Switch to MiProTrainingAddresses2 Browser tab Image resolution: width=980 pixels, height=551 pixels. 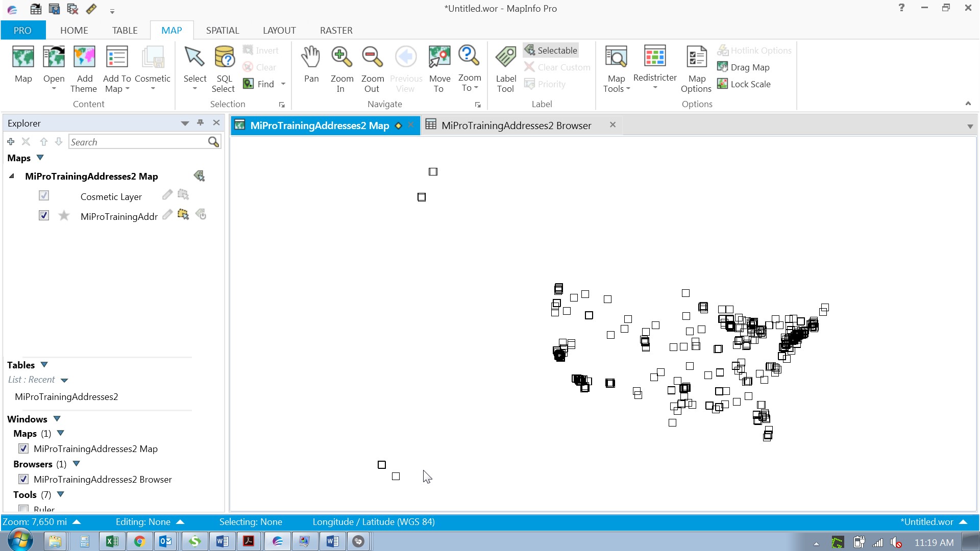516,126
